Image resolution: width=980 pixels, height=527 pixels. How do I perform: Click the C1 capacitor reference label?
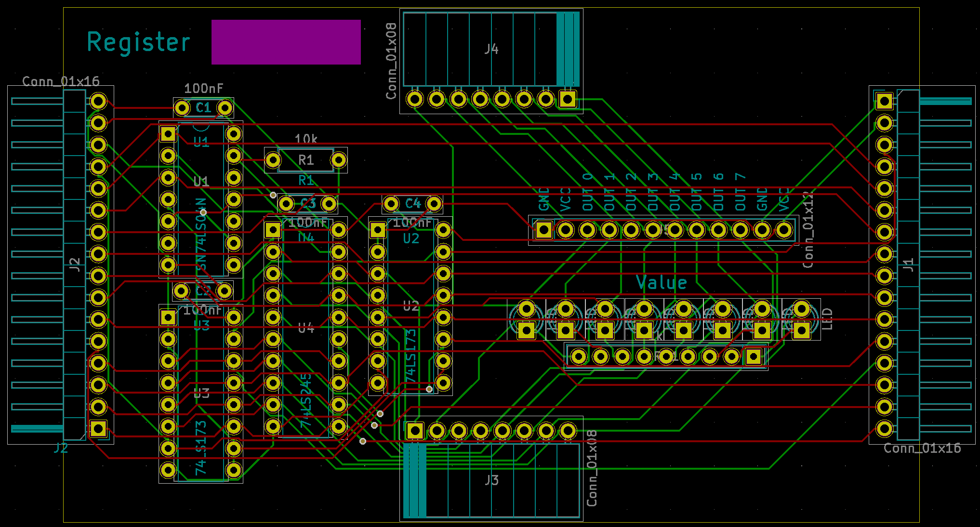pos(203,107)
